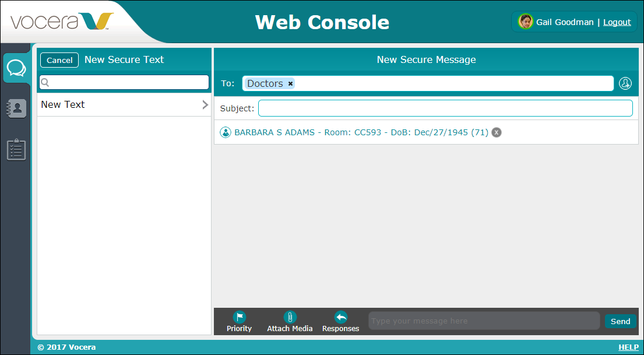Open the New Text conversation row
The height and width of the screenshot is (355, 644).
coord(124,105)
